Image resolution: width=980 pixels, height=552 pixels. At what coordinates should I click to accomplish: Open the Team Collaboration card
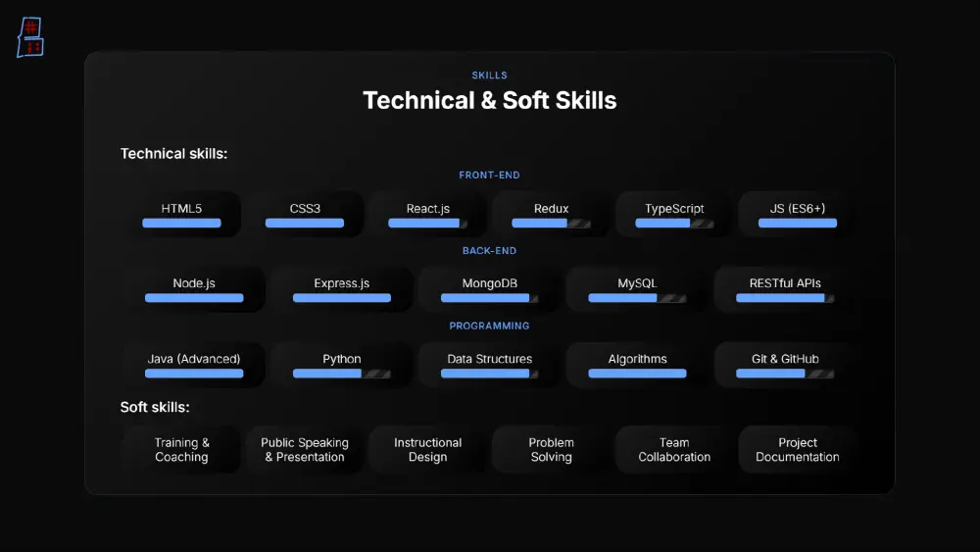(674, 449)
